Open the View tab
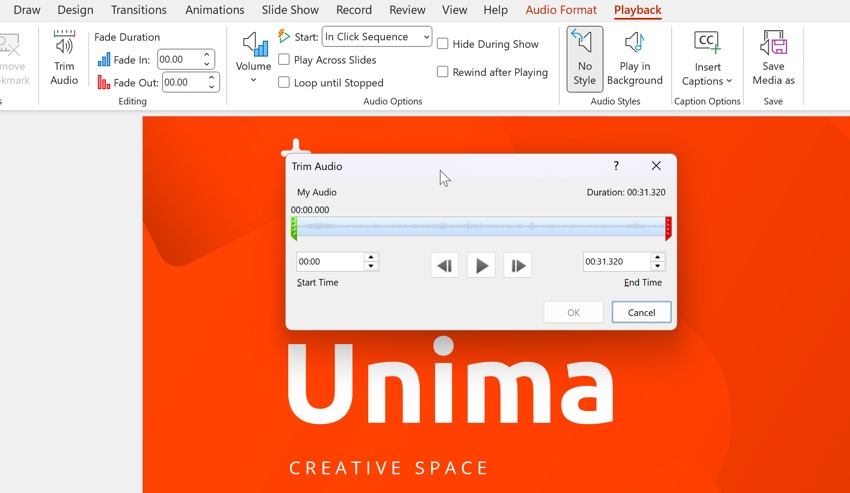Viewport: 850px width, 493px height. 454,10
